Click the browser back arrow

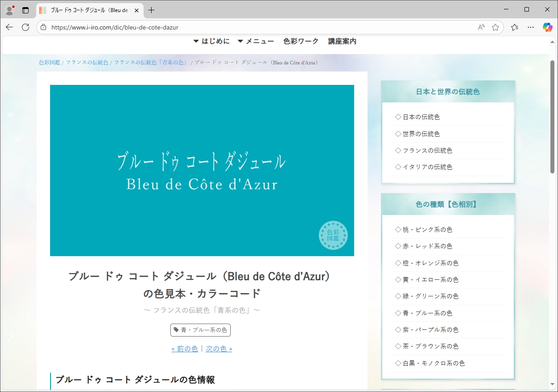click(x=9, y=27)
